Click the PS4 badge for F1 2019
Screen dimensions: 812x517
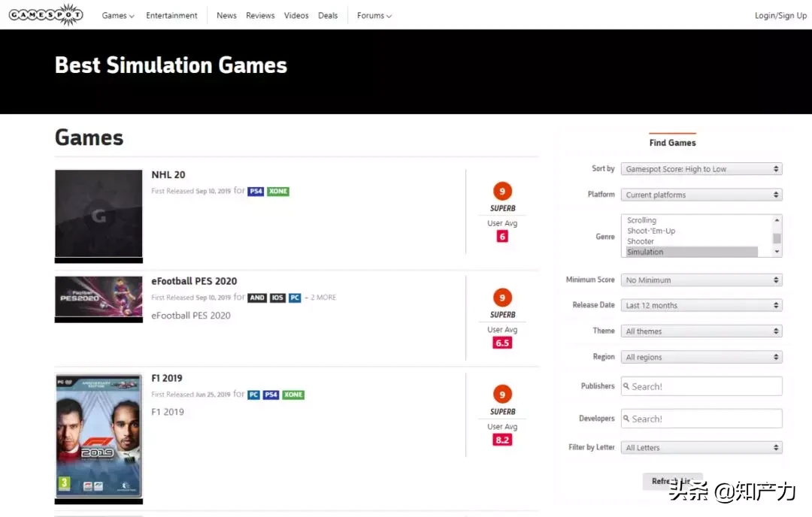pyautogui.click(x=271, y=395)
